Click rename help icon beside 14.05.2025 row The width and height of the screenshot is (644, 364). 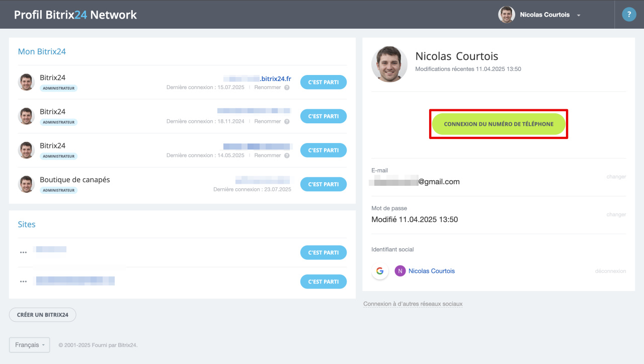tap(287, 156)
